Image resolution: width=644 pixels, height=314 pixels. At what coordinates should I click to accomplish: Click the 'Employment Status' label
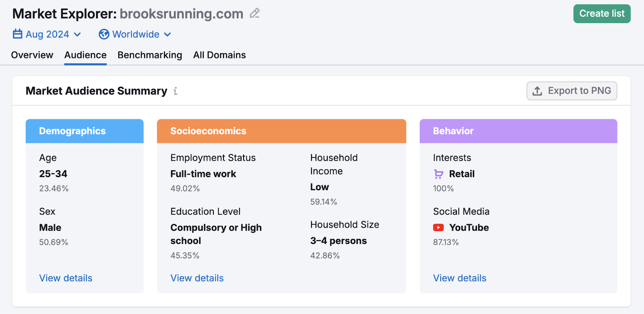(x=213, y=158)
